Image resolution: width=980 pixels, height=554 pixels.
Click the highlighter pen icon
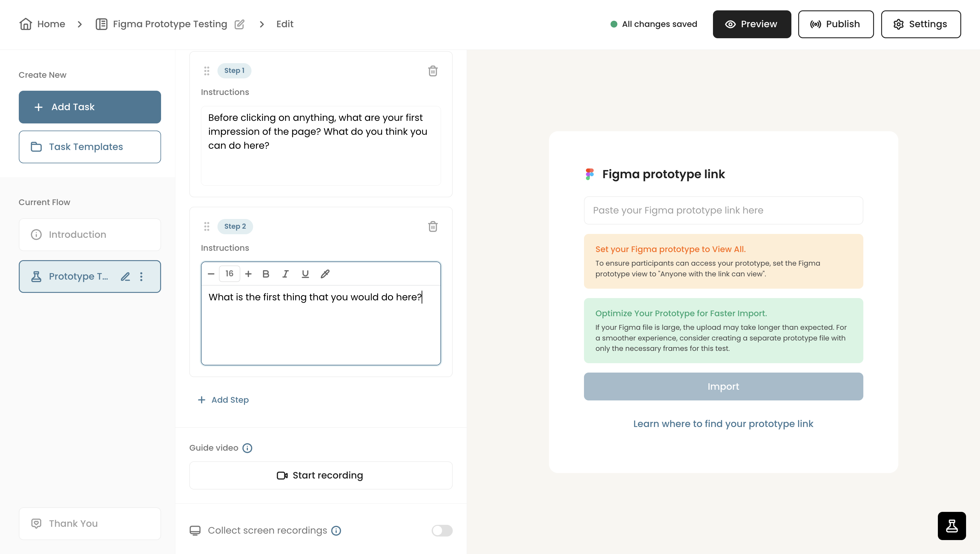point(325,274)
